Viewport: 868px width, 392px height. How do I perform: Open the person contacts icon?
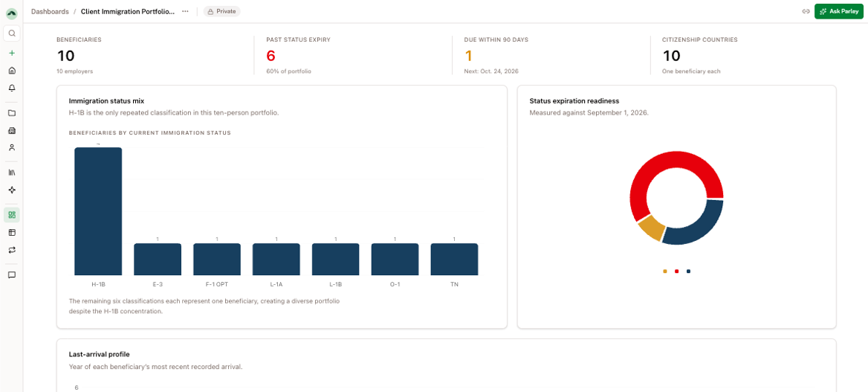[12, 147]
